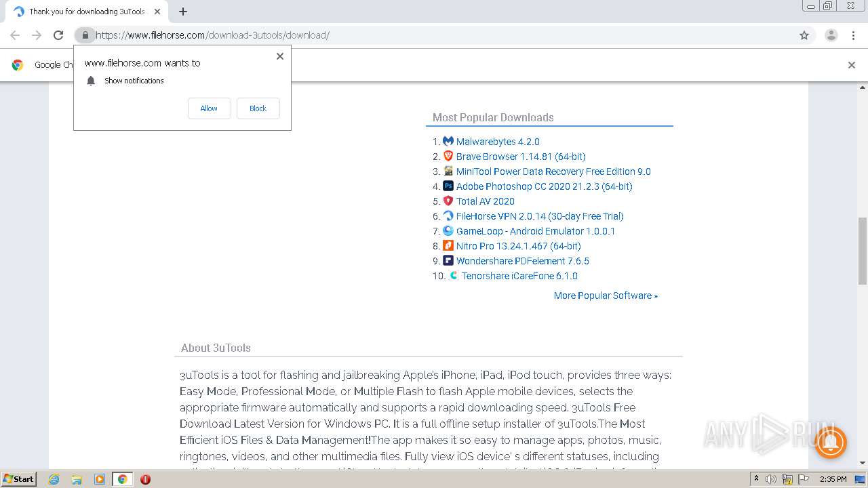Click the Tenorshare iCareFone icon
The width and height of the screenshot is (868, 488).
click(x=454, y=275)
